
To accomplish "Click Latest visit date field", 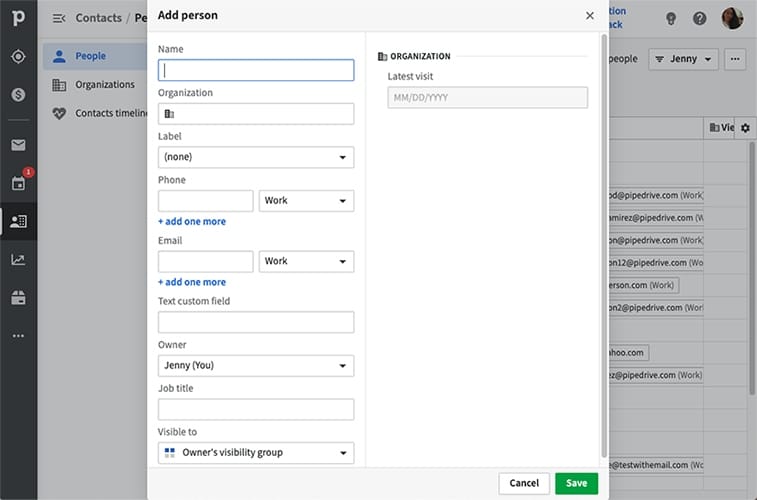I will coord(488,97).
